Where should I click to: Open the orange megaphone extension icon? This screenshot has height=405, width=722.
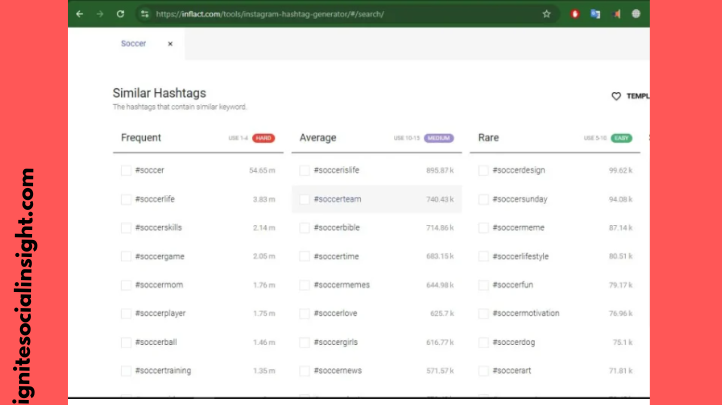coord(616,14)
